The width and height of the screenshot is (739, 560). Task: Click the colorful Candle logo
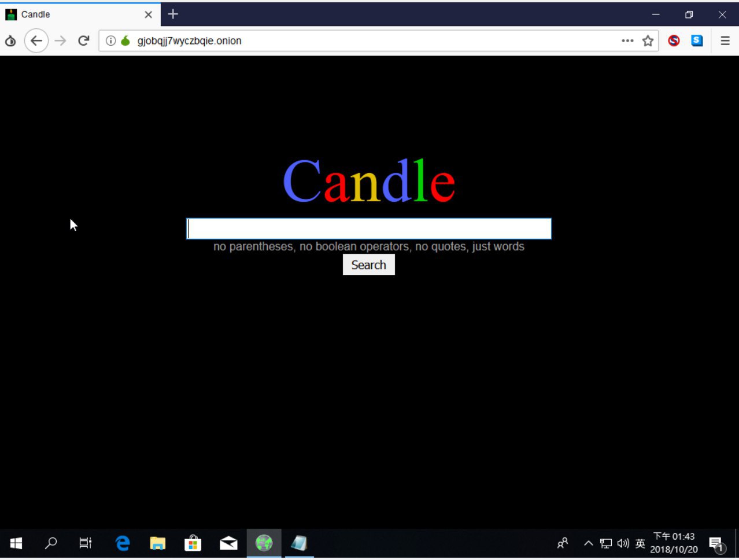pyautogui.click(x=369, y=180)
